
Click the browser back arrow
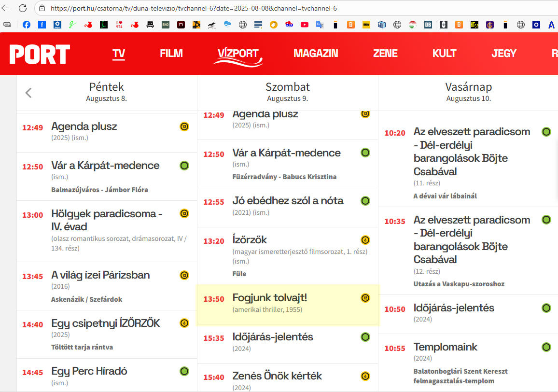(6, 8)
